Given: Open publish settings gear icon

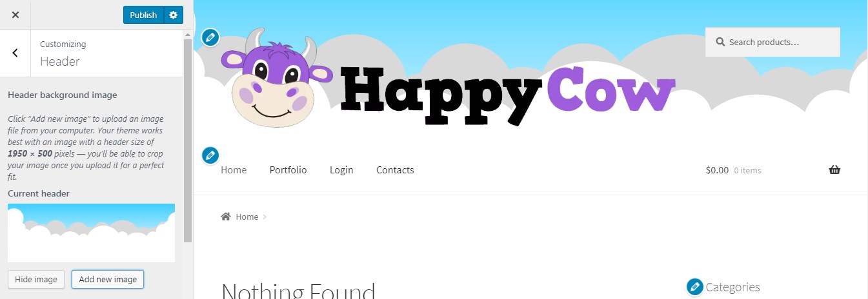Looking at the screenshot, I should (173, 15).
